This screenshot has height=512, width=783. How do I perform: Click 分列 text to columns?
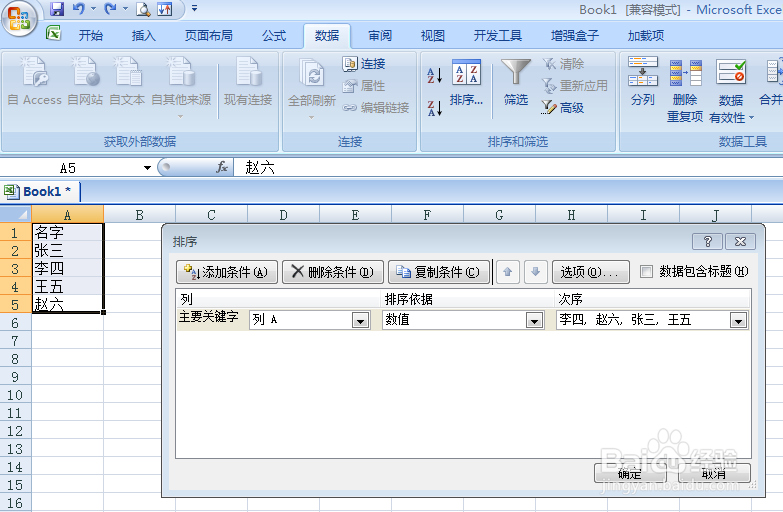pyautogui.click(x=643, y=81)
